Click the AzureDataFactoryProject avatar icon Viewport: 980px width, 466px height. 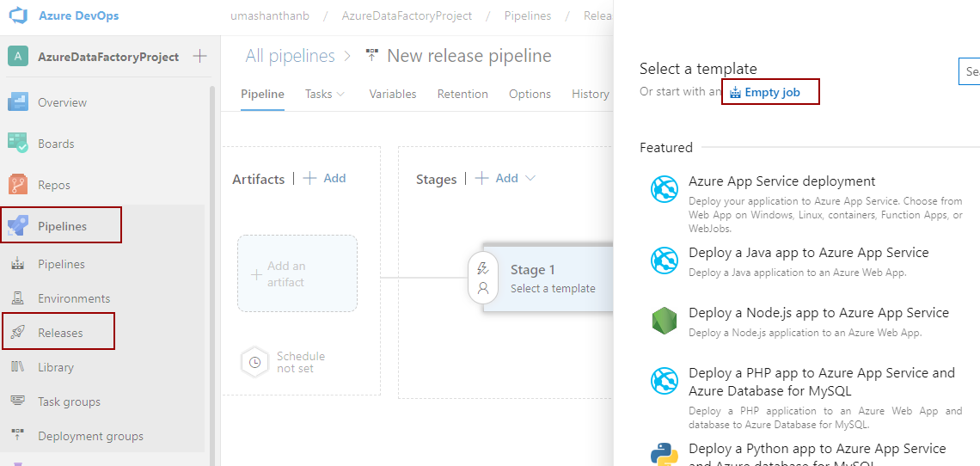[x=17, y=56]
